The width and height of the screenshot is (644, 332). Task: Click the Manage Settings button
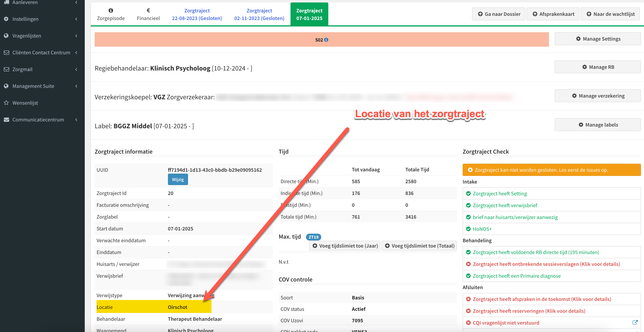(x=598, y=39)
